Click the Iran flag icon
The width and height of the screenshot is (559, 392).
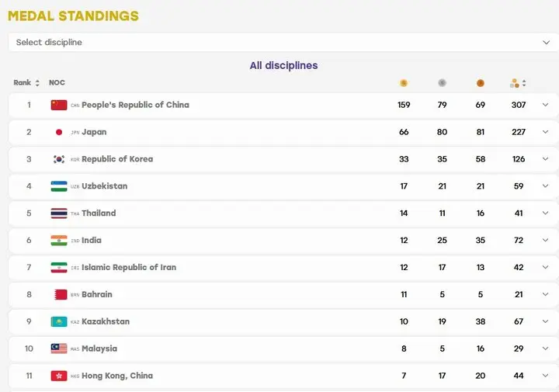point(59,268)
